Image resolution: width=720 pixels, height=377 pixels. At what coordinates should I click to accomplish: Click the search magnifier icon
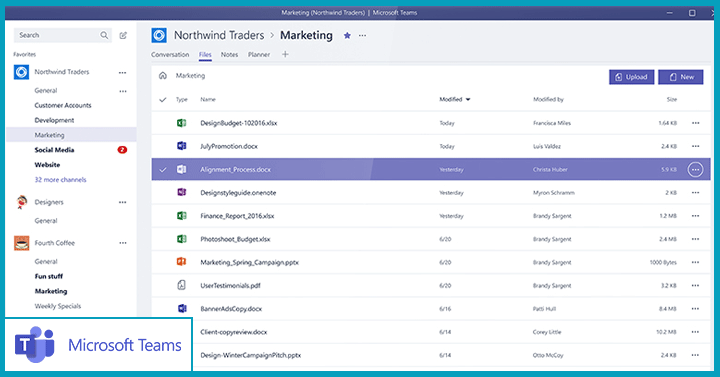[104, 35]
